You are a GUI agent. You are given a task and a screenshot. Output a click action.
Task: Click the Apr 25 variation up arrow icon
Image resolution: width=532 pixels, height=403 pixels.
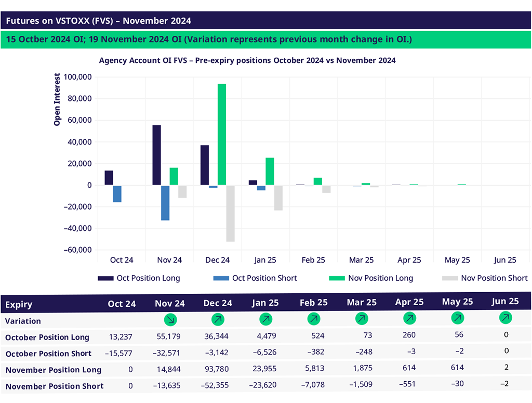click(409, 318)
